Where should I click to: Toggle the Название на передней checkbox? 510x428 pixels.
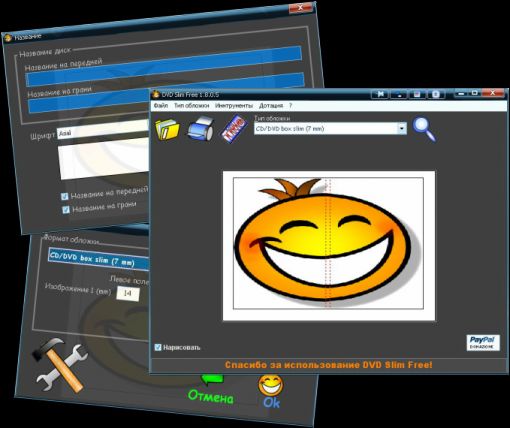65,196
